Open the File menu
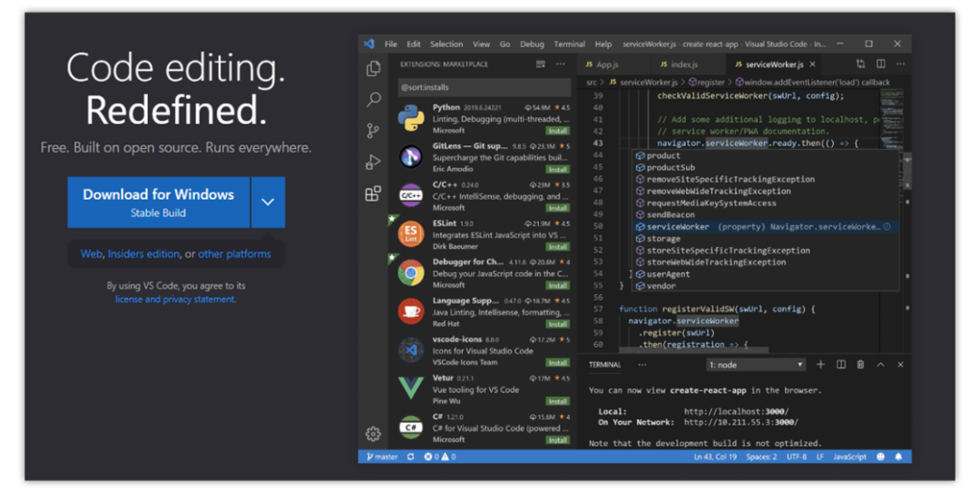980x493 pixels. click(390, 44)
